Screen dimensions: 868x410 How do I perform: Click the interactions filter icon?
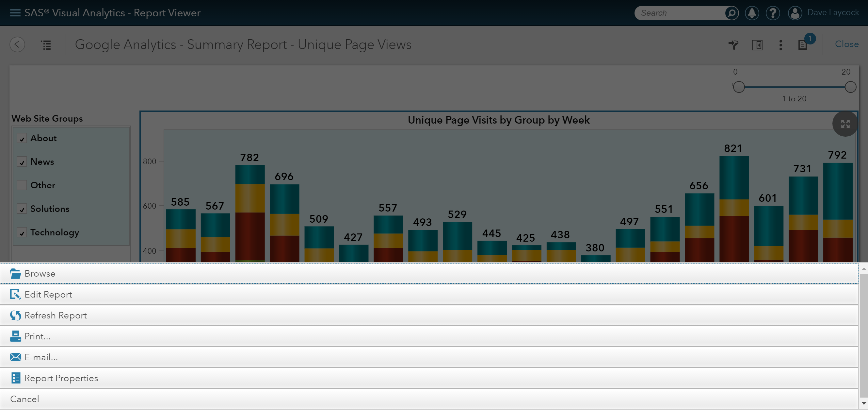click(733, 44)
